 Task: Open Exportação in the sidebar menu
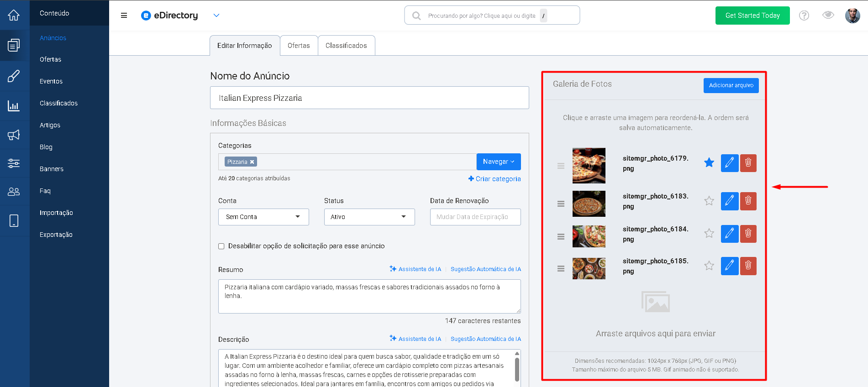coord(56,235)
